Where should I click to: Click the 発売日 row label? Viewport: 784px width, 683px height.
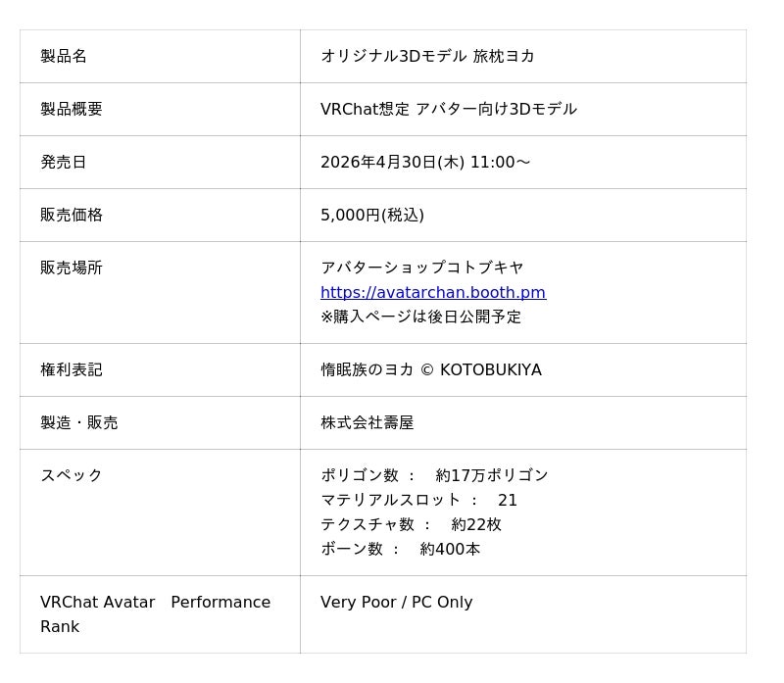[64, 162]
